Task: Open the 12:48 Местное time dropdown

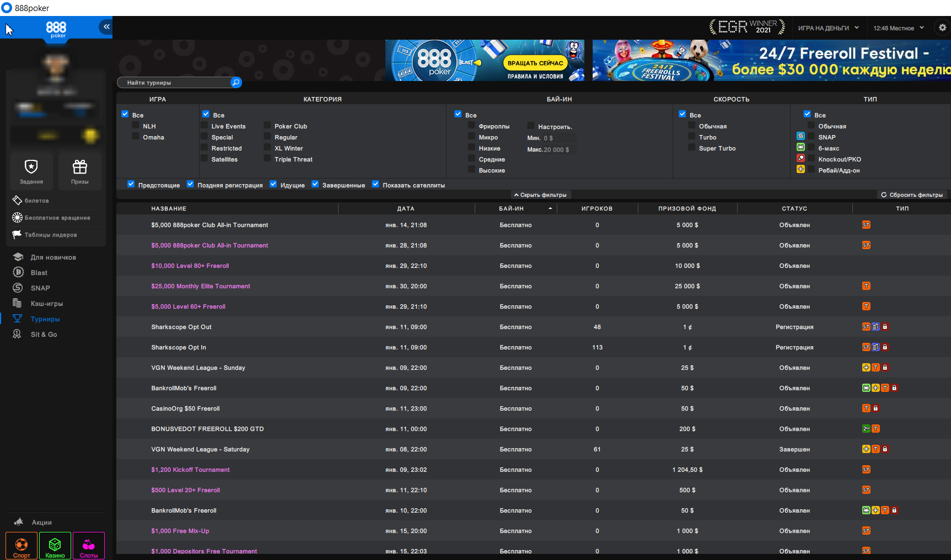Action: tap(899, 28)
